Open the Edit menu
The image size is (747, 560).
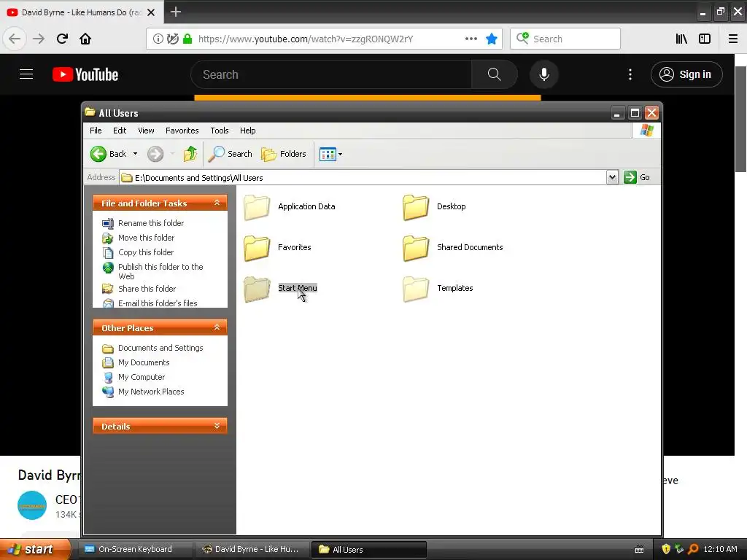coord(120,131)
